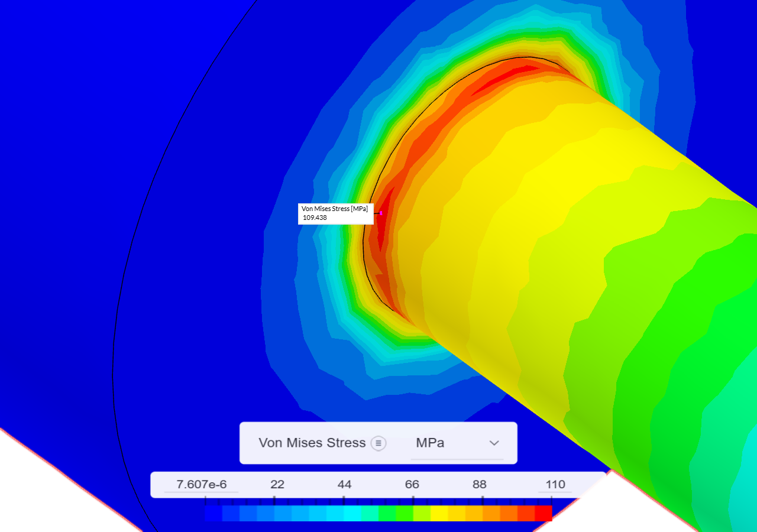Click the red end of the color bar

click(x=544, y=513)
